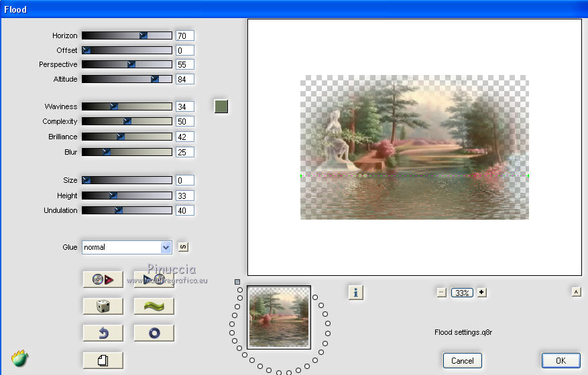Click the Brilliance value field showing 42
This screenshot has width=588, height=375.
pos(185,137)
